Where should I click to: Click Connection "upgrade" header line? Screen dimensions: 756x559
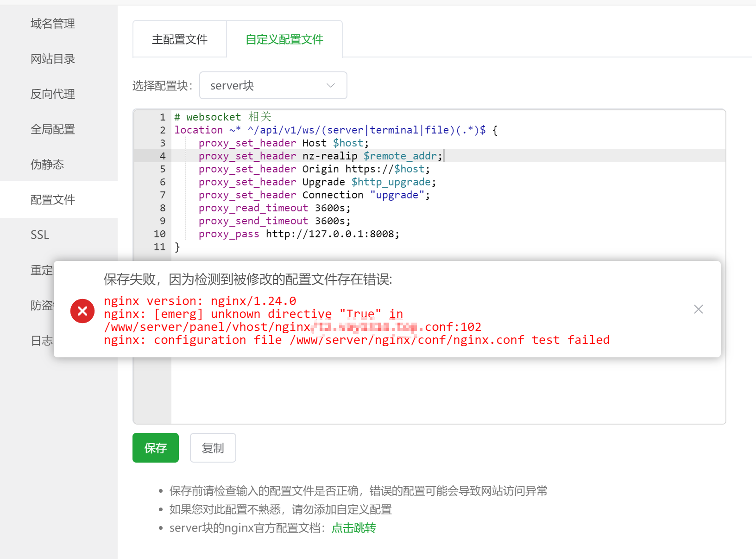314,195
